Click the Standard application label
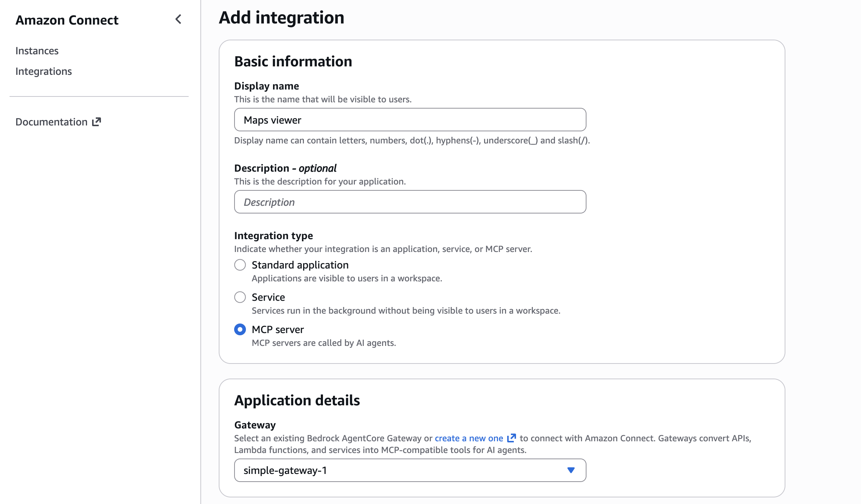The height and width of the screenshot is (504, 861). (x=300, y=265)
